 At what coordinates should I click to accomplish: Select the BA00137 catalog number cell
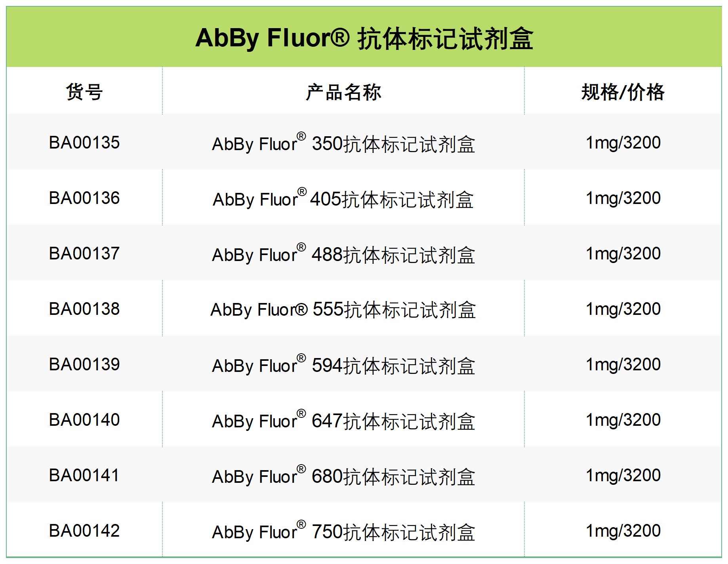coord(84,253)
